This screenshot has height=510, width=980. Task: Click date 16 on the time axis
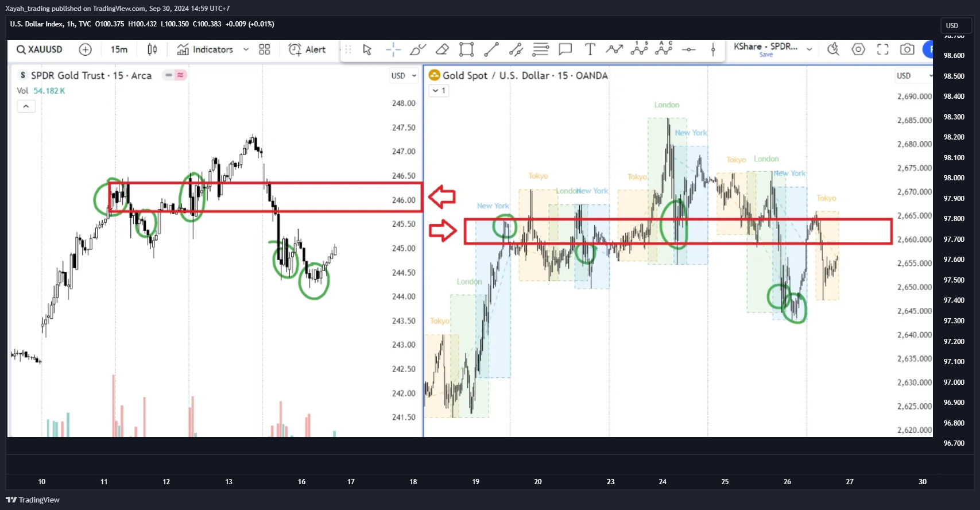302,482
